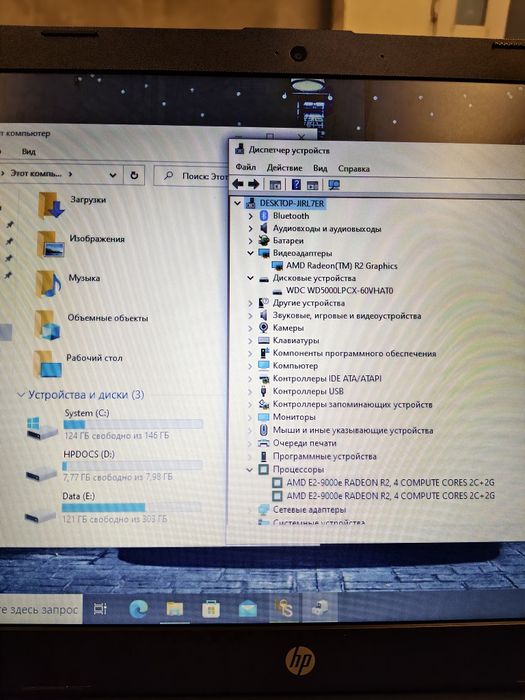Screen dimensions: 525x700
Task: Collapse Устройства и диски section in Explorer
Action: (21, 395)
